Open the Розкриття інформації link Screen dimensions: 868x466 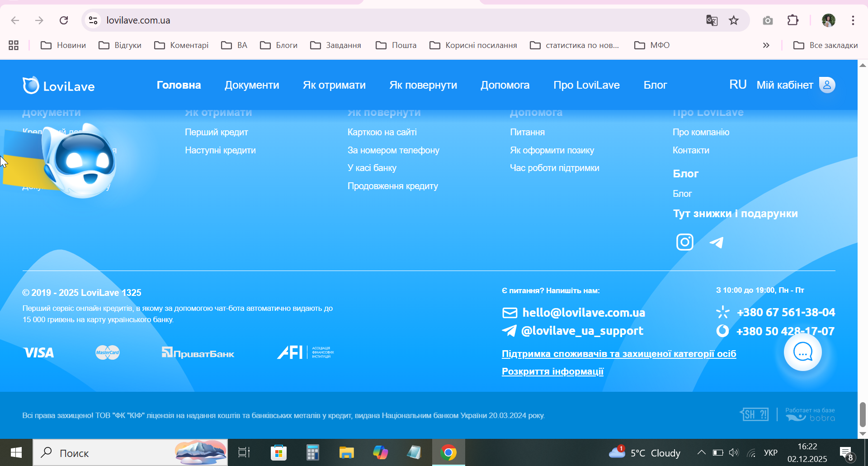pyautogui.click(x=552, y=371)
